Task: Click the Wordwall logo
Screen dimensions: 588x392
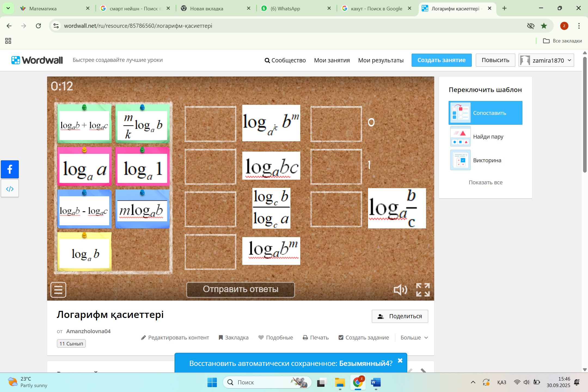Action: point(37,60)
